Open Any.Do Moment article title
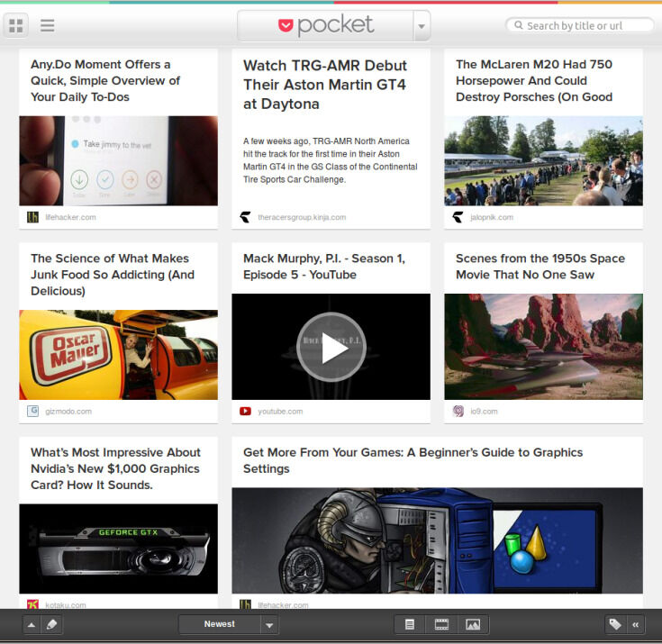The image size is (662, 644). click(105, 81)
